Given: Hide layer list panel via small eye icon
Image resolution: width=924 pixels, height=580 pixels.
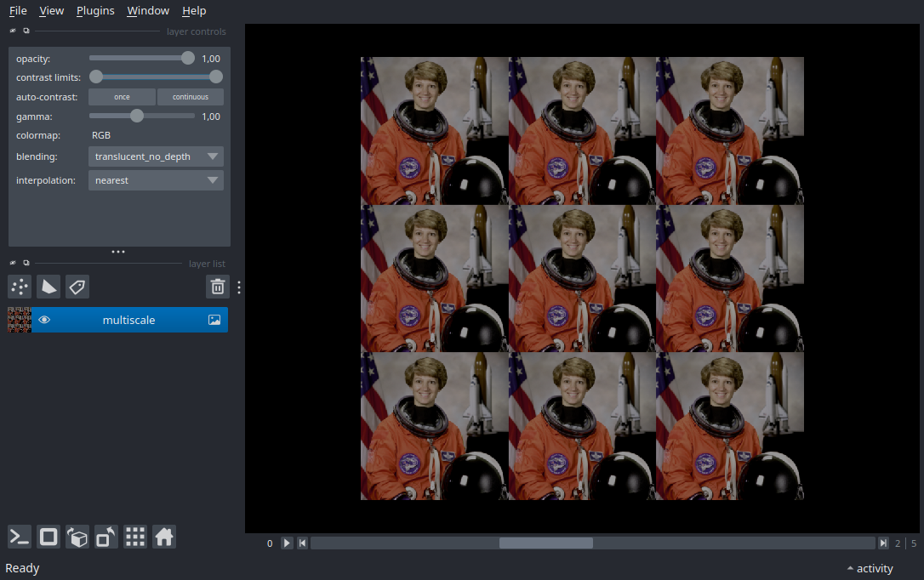Looking at the screenshot, I should tap(13, 263).
